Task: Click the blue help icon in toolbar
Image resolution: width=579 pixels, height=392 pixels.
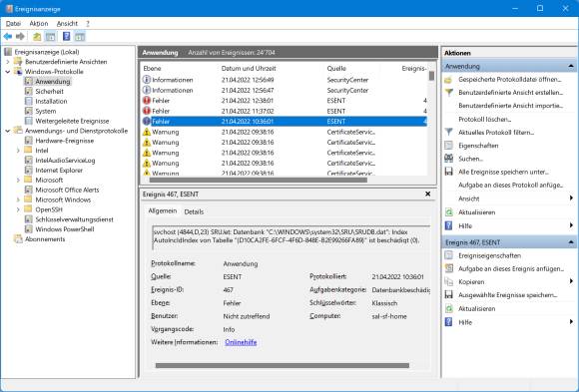Action: [67, 36]
